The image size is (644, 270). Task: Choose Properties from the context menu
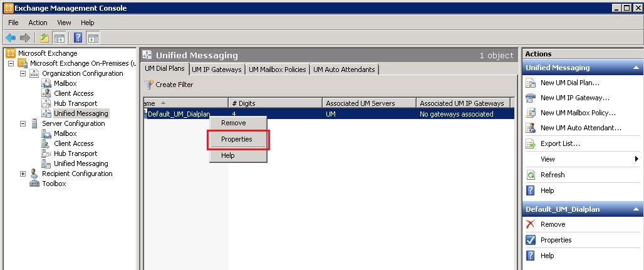tap(238, 139)
